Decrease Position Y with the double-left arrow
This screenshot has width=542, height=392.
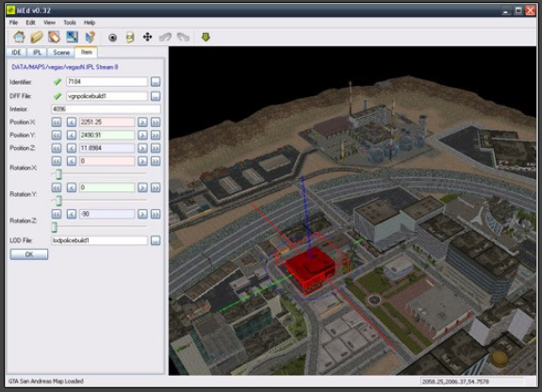(x=57, y=135)
